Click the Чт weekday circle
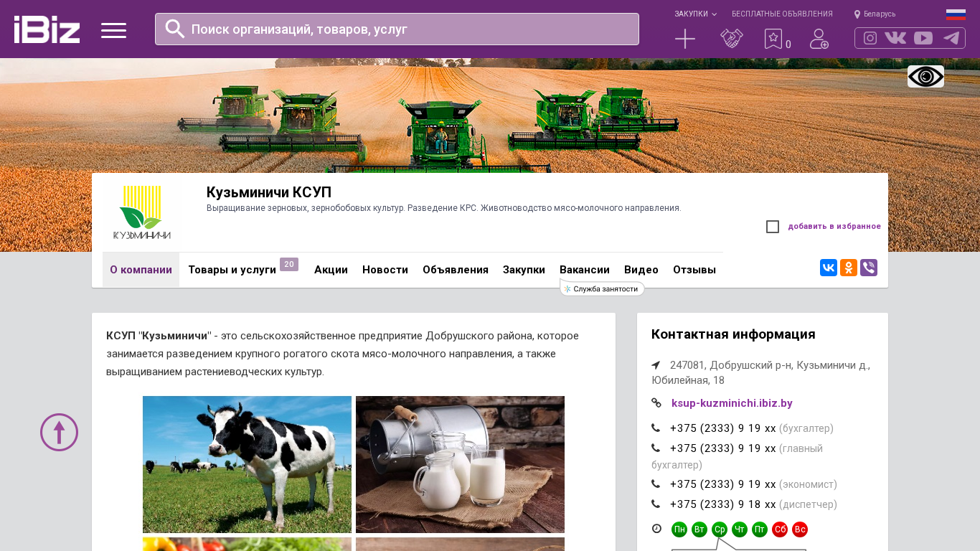Viewport: 980px width, 551px height. coord(740,529)
